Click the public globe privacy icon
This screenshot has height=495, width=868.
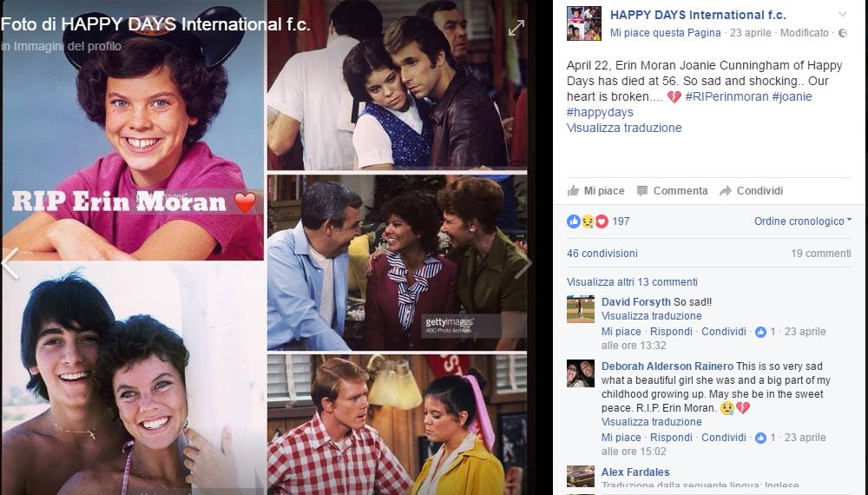click(843, 33)
